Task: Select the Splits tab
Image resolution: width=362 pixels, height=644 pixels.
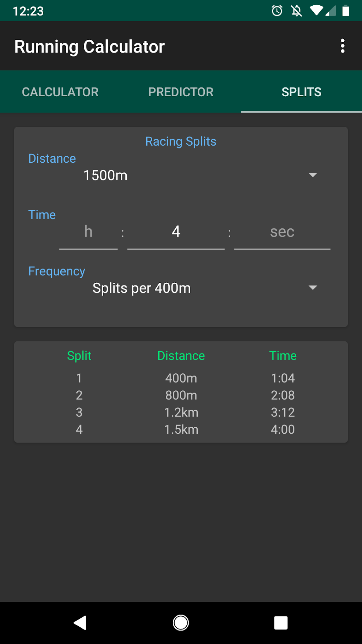Action: pyautogui.click(x=301, y=92)
